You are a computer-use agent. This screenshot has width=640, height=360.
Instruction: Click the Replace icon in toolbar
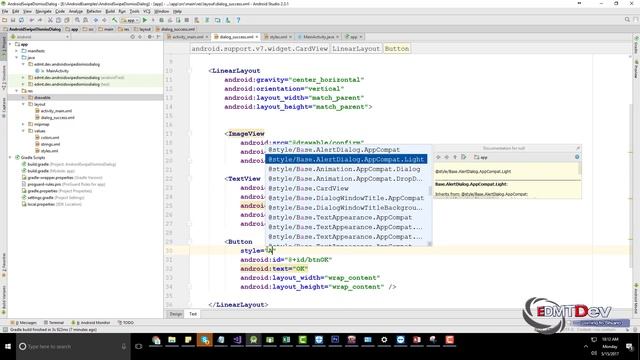tap(85, 20)
